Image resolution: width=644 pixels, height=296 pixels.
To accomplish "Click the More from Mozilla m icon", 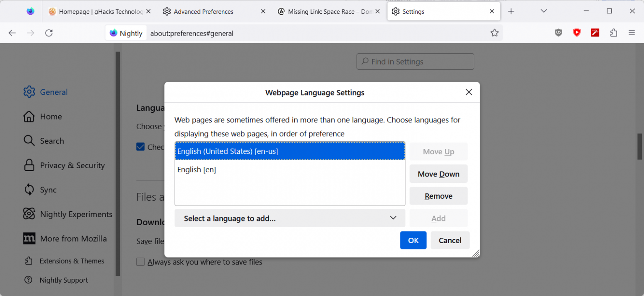I will 29,238.
